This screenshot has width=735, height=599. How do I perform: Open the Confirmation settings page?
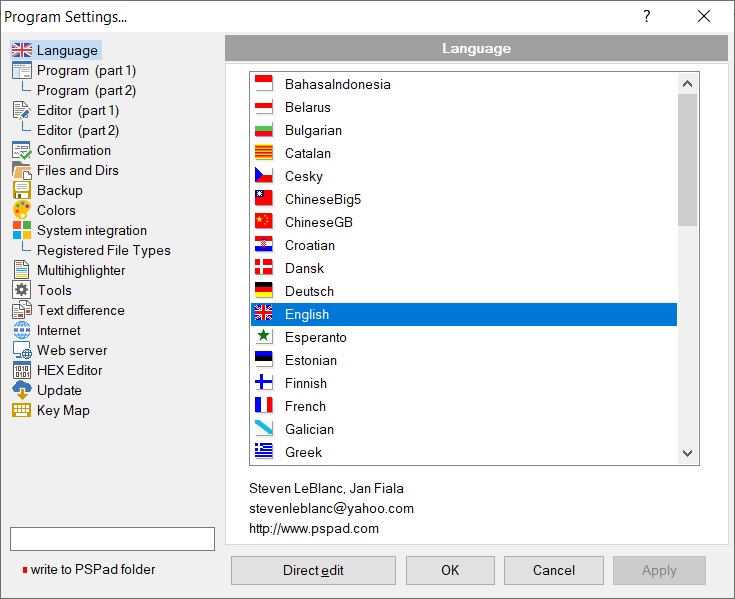[x=74, y=150]
